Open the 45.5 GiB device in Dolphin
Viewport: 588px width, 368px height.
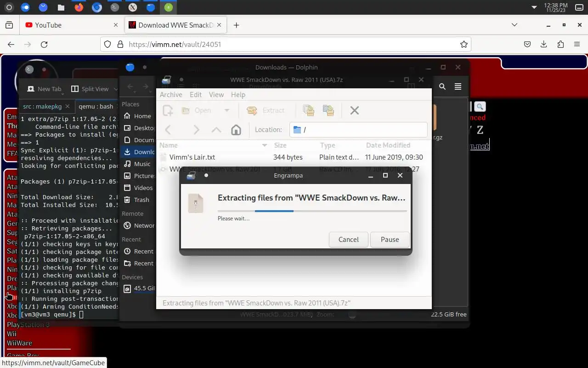coord(138,289)
